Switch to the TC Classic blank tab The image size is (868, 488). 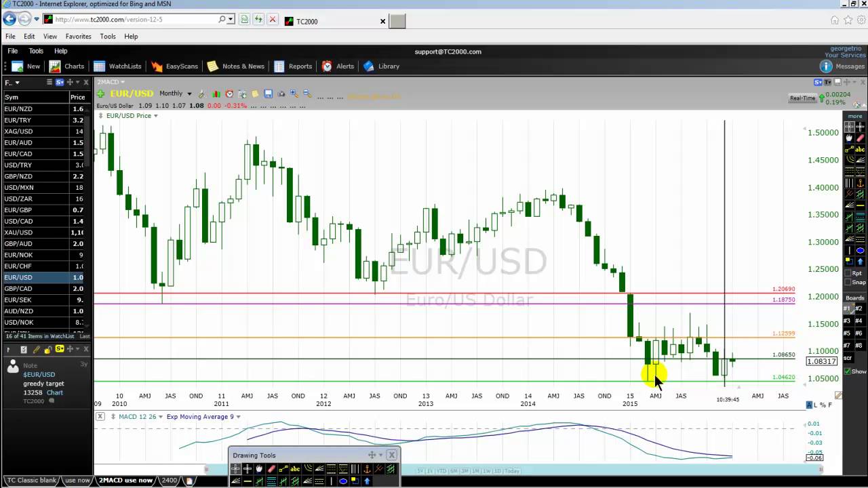click(31, 481)
